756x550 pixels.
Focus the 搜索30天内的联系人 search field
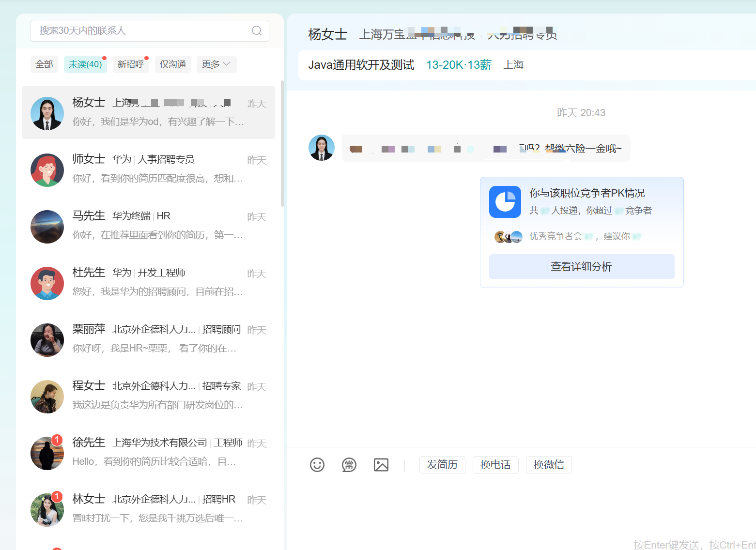pyautogui.click(x=150, y=31)
